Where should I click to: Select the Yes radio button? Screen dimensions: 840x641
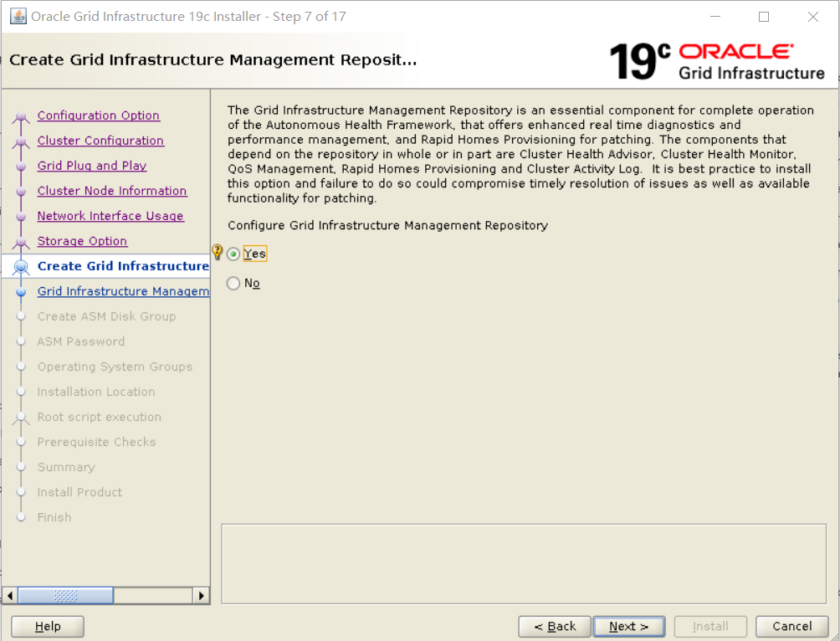click(233, 254)
